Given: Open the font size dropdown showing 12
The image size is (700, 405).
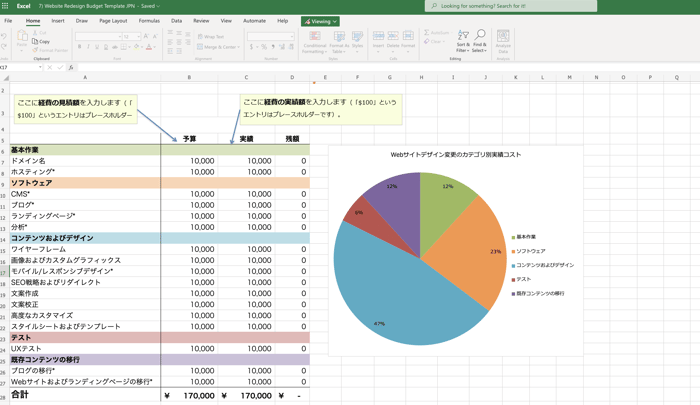Looking at the screenshot, I should pos(132,36).
